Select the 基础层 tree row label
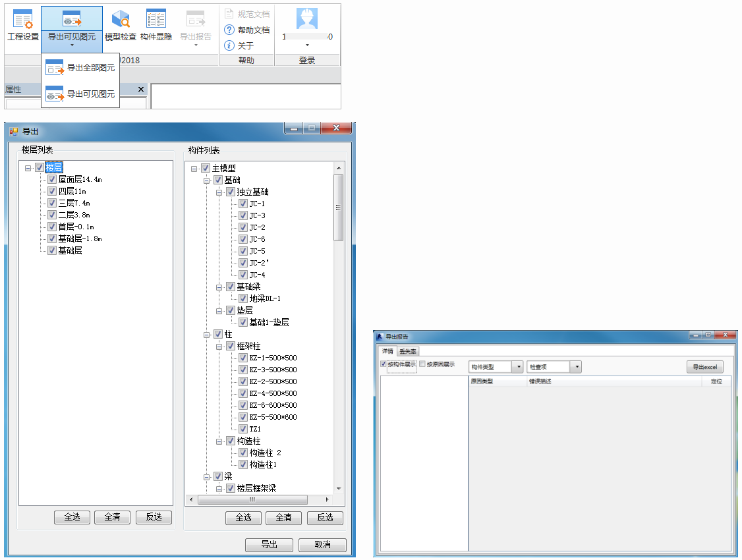Viewport: 742px width, 560px height. tap(70, 250)
